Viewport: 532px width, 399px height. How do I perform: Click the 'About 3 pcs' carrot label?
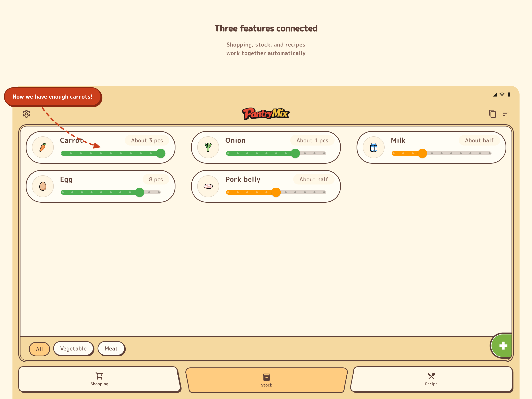pyautogui.click(x=147, y=140)
